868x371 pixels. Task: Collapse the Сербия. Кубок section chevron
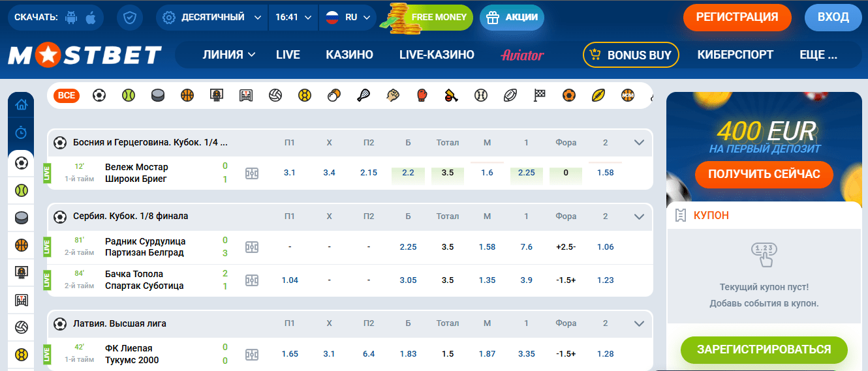coord(639,216)
